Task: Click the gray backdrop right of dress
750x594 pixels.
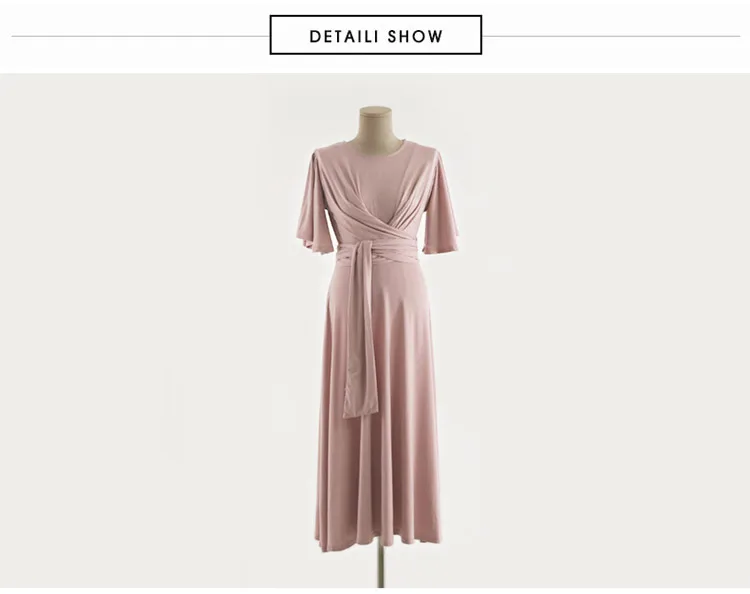Action: coord(603,330)
